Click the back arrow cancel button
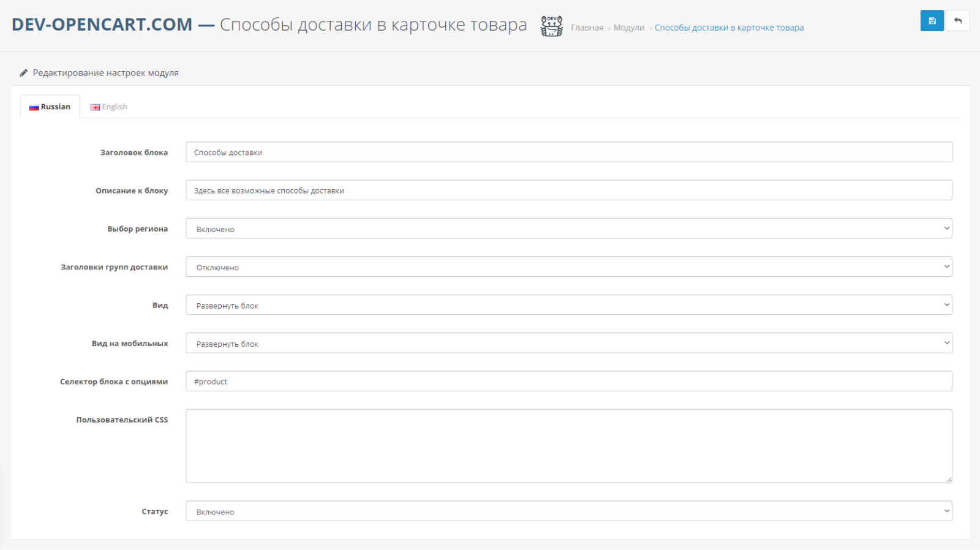The image size is (980, 550). click(958, 21)
